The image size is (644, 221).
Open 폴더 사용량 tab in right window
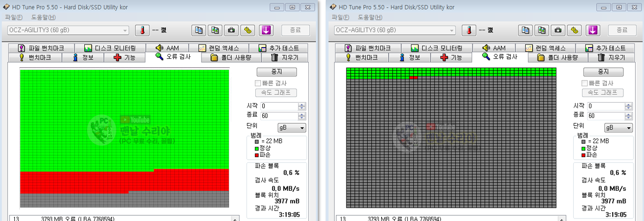pos(557,57)
